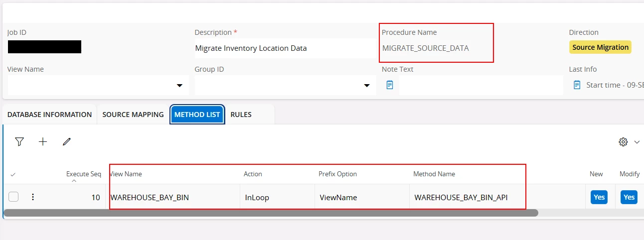Click View Name column header in table
Image resolution: width=644 pixels, height=240 pixels.
(126, 174)
